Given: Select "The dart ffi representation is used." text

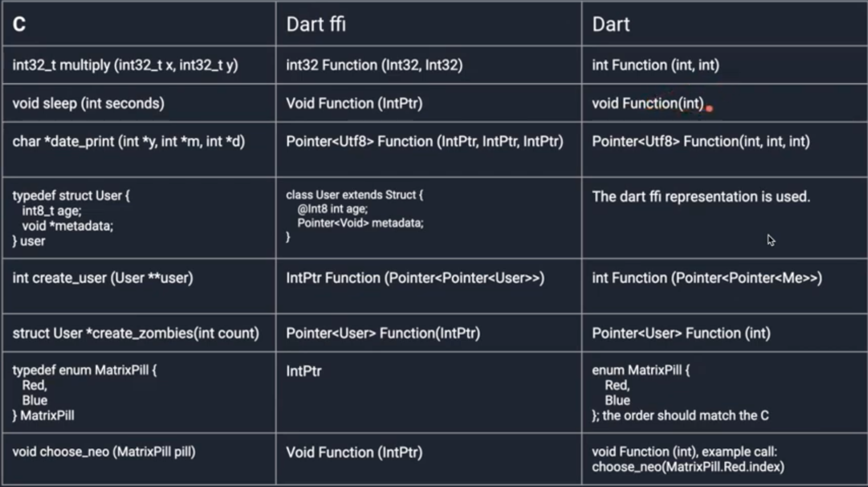Looking at the screenshot, I should pyautogui.click(x=701, y=197).
